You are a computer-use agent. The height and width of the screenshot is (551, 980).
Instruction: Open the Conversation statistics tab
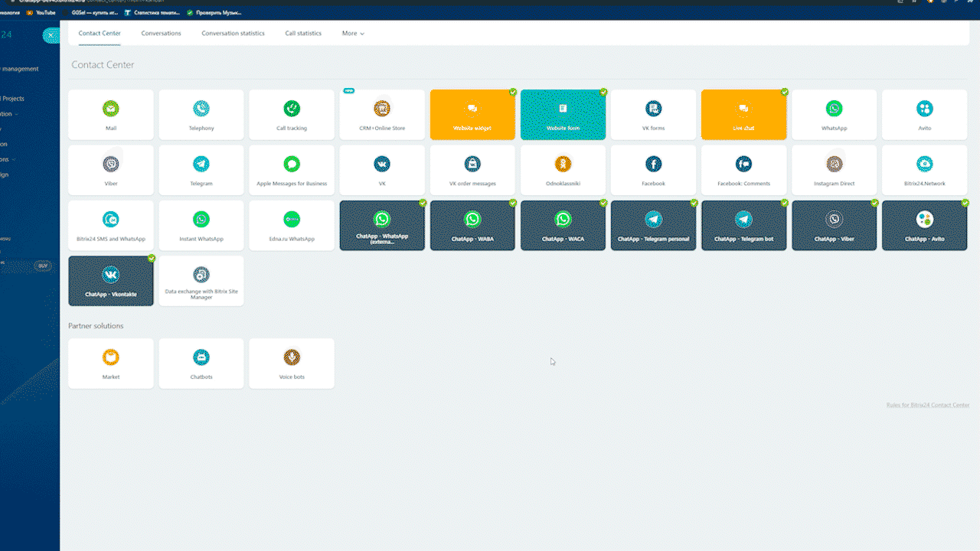233,34
